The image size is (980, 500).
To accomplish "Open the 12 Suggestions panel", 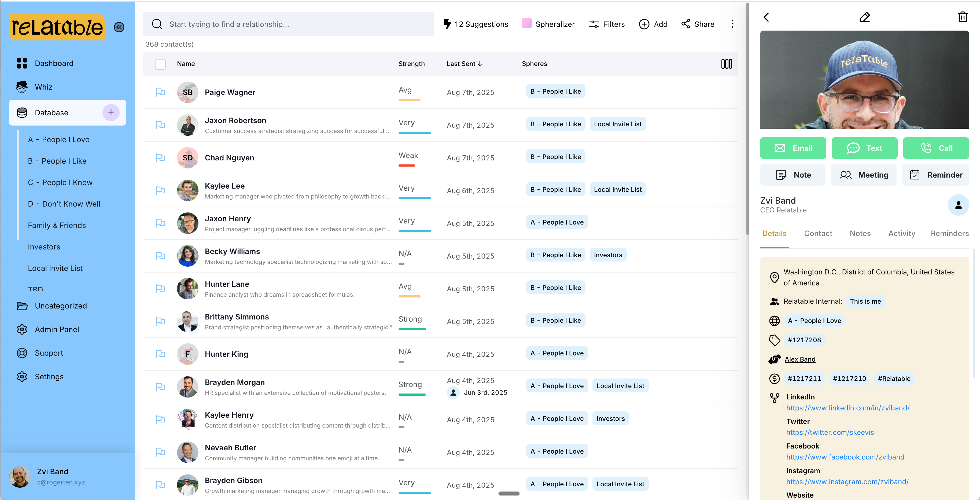I will [x=476, y=24].
